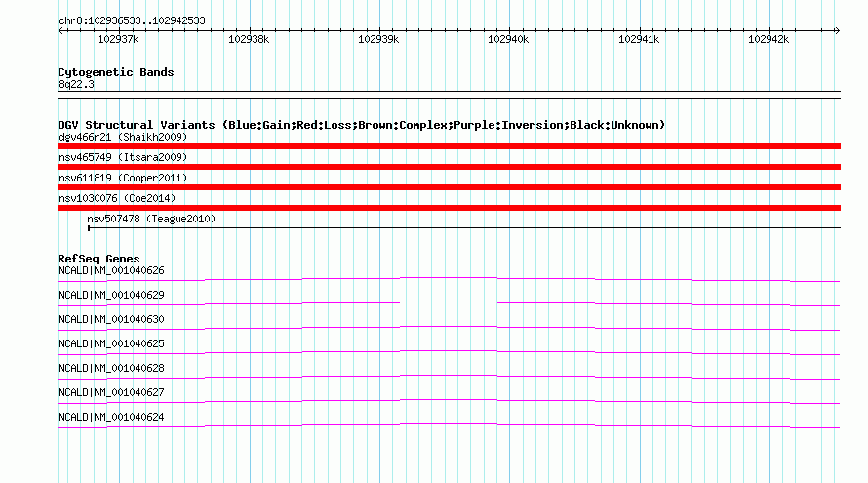The height and width of the screenshot is (483, 868).
Task: Click the red bar under nsv465749
Action: 449,167
